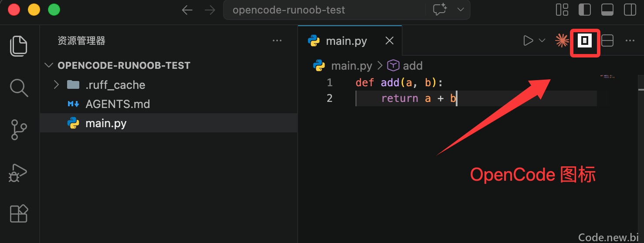Toggle the secondary sidebar visibility
Screen dimensions: 644x243
(x=630, y=10)
